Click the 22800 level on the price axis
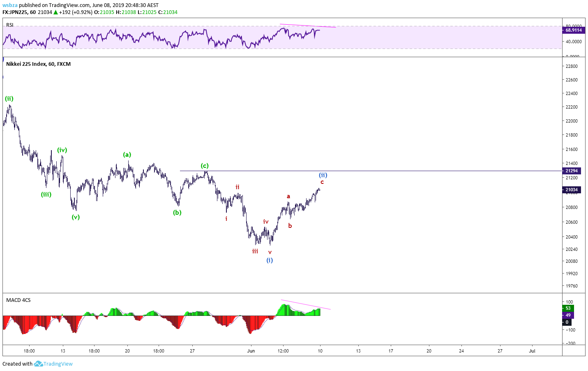Screen dimensions: 588x371 pyautogui.click(x=572, y=66)
